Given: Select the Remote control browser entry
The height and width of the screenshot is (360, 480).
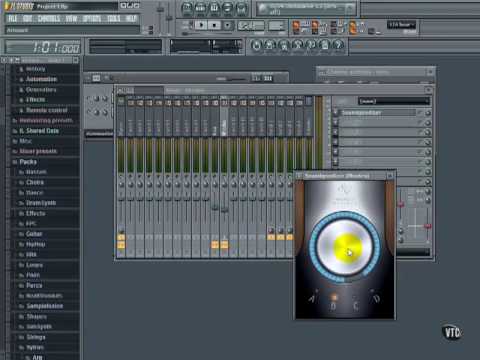Looking at the screenshot, I should pos(46,110).
